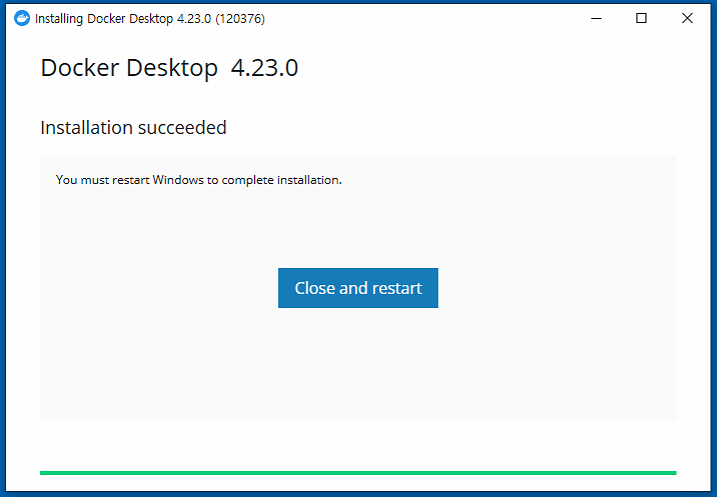Click white gap between gray panel and progress bar
Screen dimensions: 717x497
(358, 445)
